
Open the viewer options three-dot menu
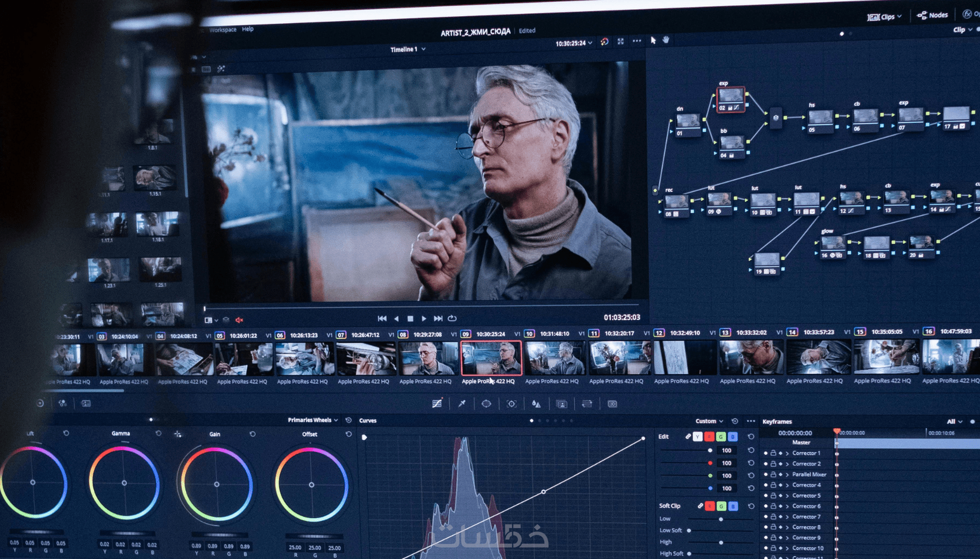coord(636,41)
